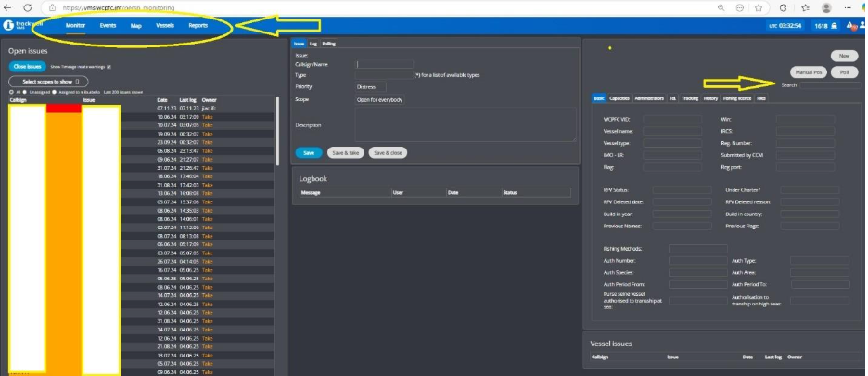Select the Issue tab
This screenshot has width=868, height=376.
coord(300,44)
